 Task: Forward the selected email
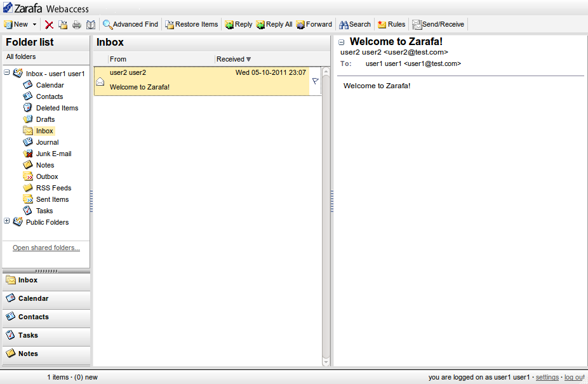[314, 24]
